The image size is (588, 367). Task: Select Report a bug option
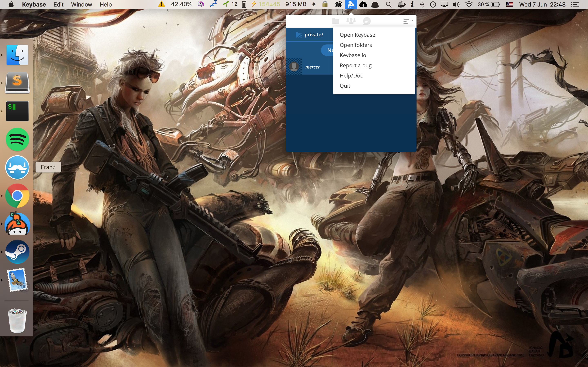tap(355, 65)
